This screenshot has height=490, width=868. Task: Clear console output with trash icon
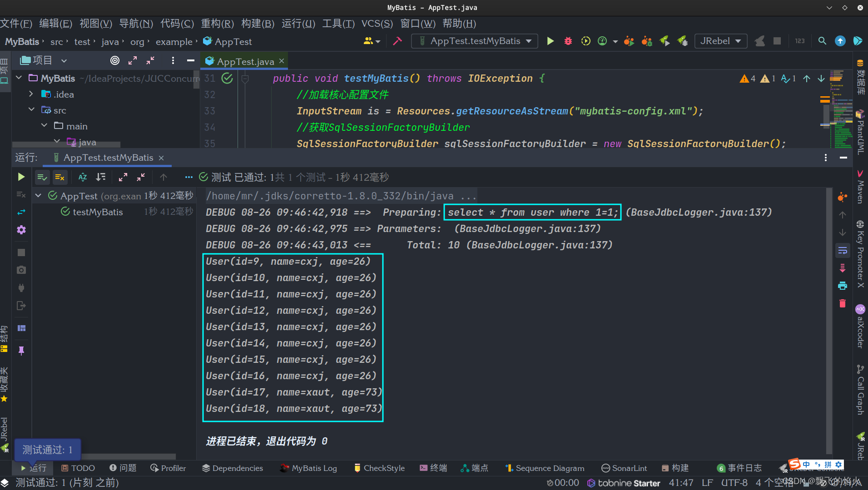(x=842, y=303)
